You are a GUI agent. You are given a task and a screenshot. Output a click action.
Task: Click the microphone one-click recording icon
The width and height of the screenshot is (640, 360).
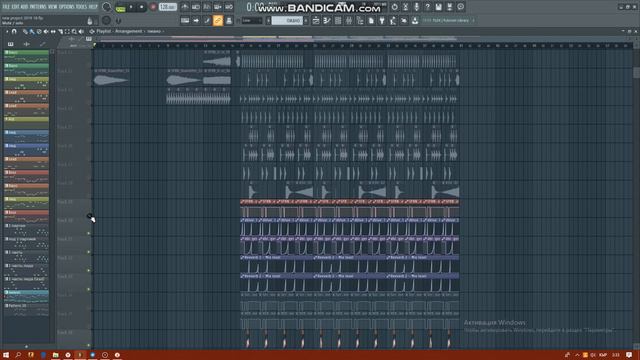(416, 7)
